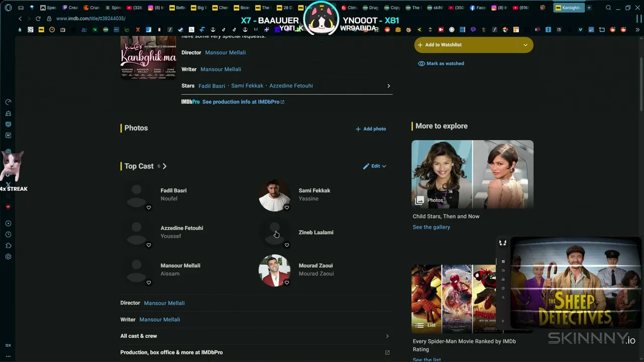This screenshot has height=362, width=644.
Task: Open the external link icon for IMDbPro production
Action: pos(387,352)
